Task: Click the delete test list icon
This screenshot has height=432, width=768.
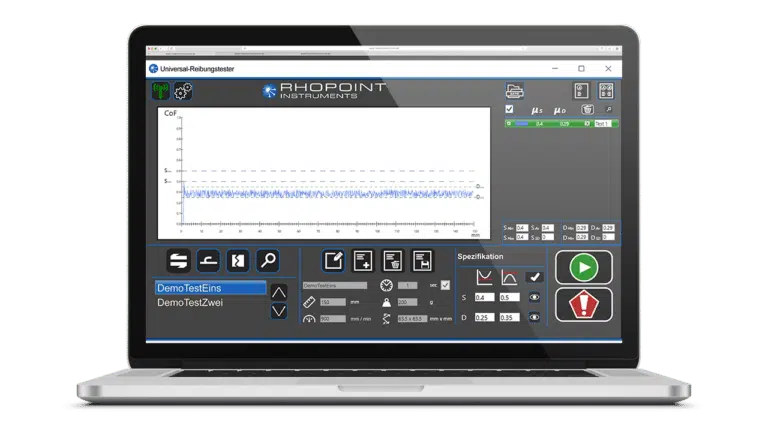Action: 392,261
